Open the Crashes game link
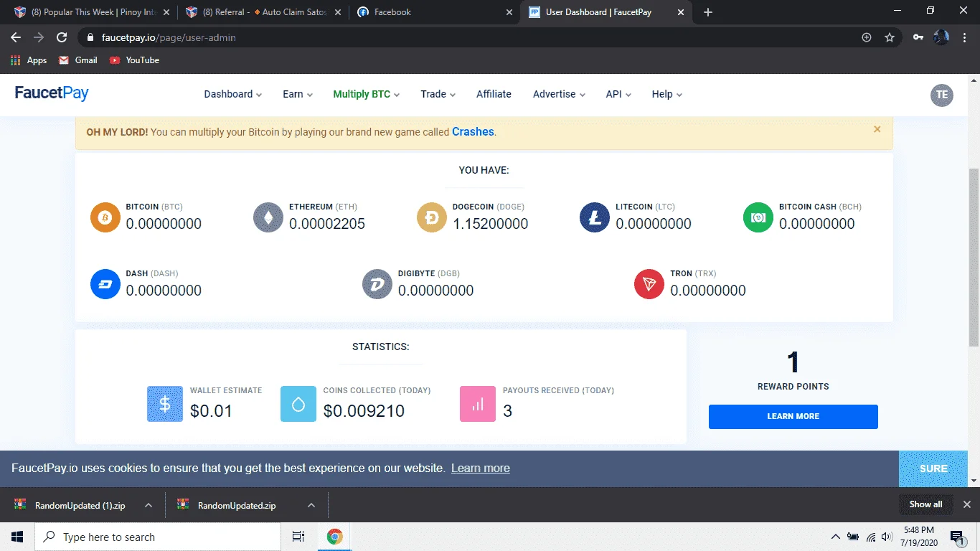Viewport: 980px width, 551px height. [473, 132]
